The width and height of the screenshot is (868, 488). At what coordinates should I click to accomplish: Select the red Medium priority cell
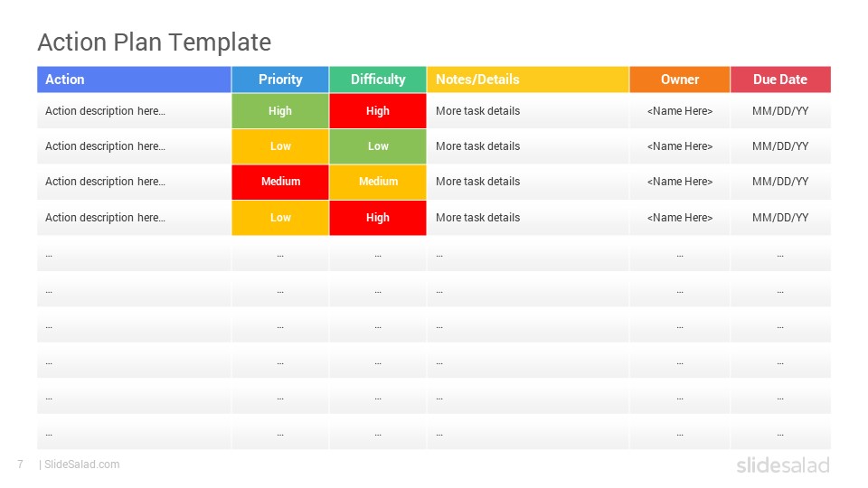point(280,182)
